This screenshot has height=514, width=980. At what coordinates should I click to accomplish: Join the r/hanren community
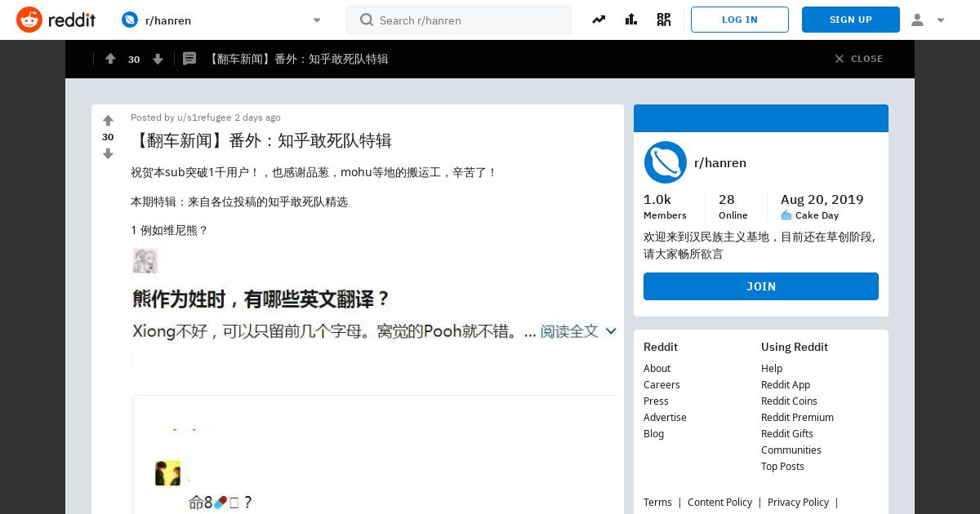point(761,286)
